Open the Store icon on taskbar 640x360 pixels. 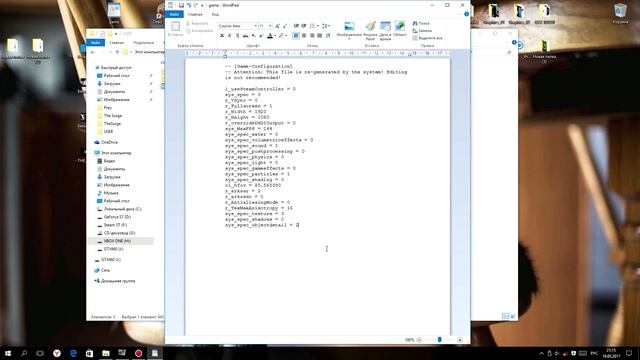click(89, 353)
